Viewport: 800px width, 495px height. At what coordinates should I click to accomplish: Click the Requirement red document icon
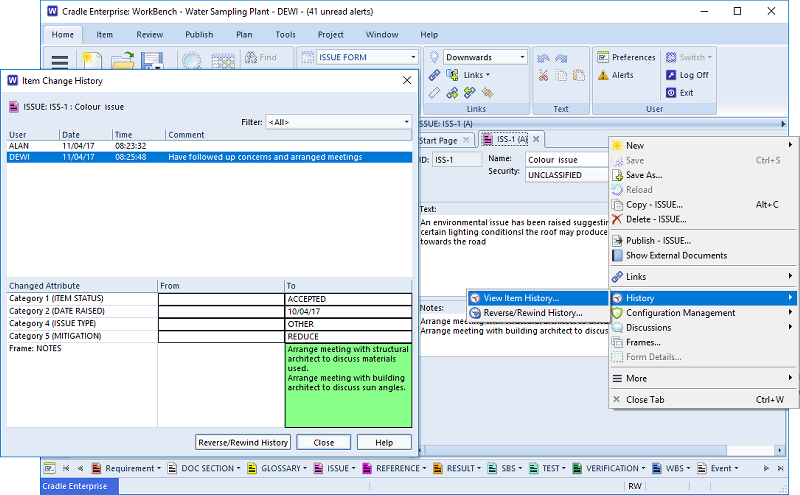(x=96, y=468)
